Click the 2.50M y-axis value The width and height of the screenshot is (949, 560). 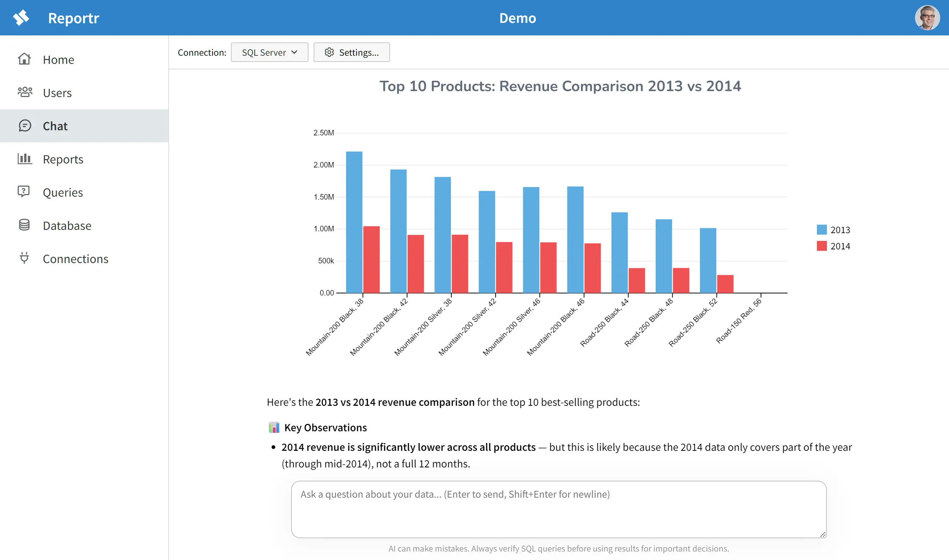tap(324, 133)
